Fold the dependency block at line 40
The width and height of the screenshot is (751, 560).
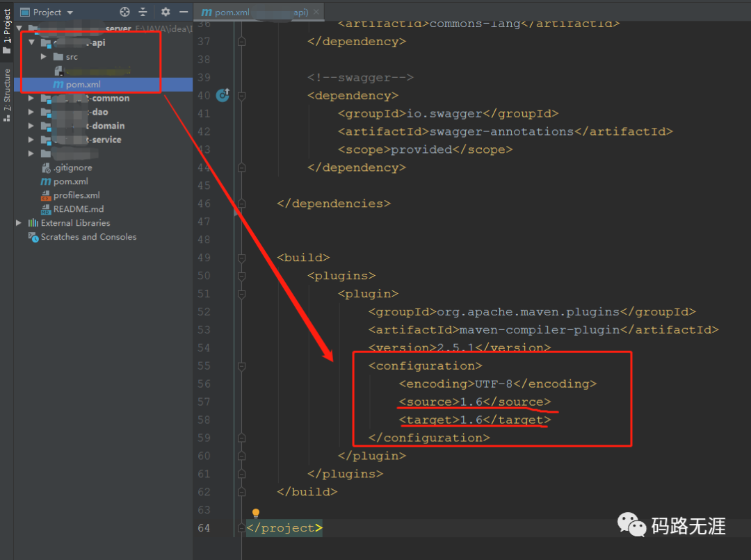242,96
